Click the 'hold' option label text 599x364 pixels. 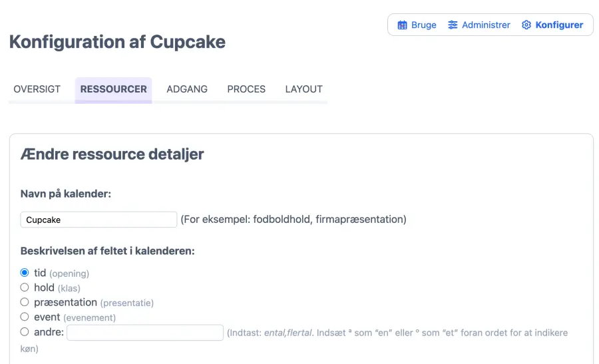(x=44, y=287)
